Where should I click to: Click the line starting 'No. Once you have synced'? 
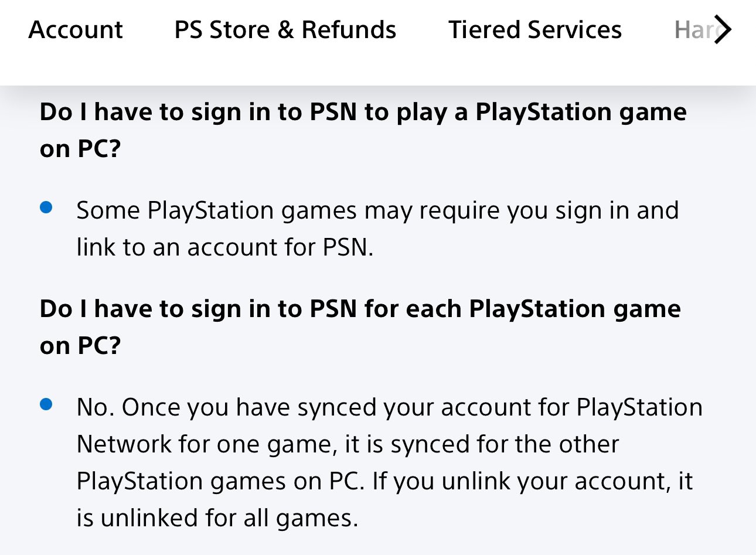pos(389,407)
